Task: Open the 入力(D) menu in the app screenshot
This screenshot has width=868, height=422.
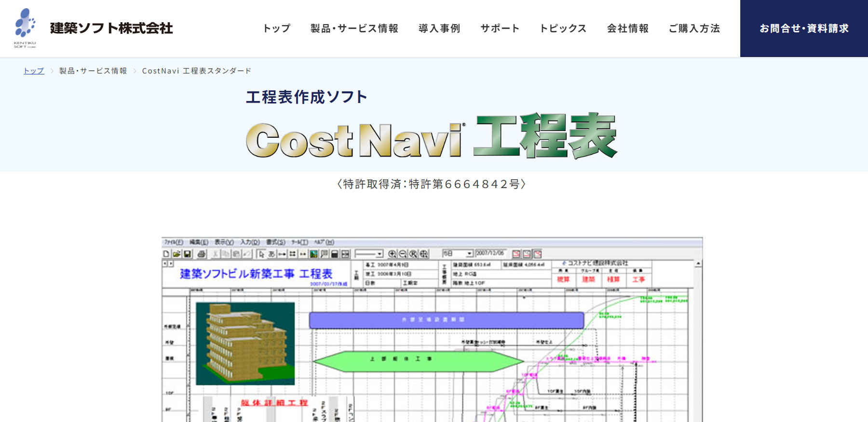Action: tap(250, 242)
